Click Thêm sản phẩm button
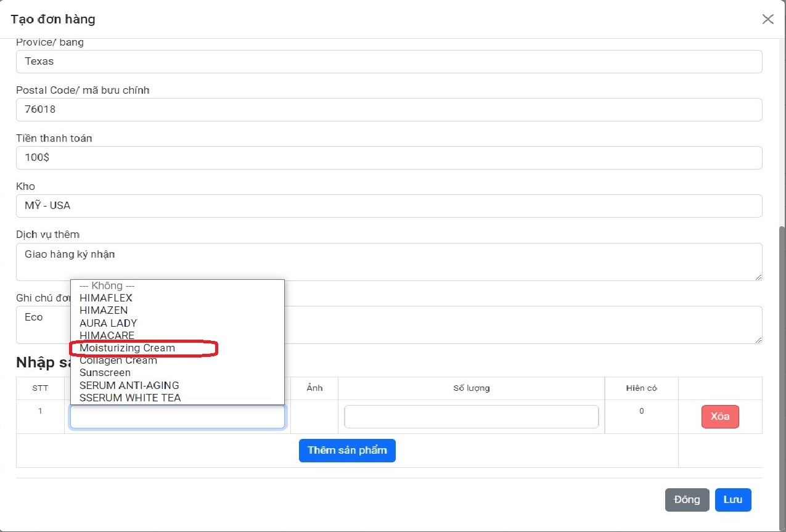786x532 pixels. pyautogui.click(x=347, y=450)
